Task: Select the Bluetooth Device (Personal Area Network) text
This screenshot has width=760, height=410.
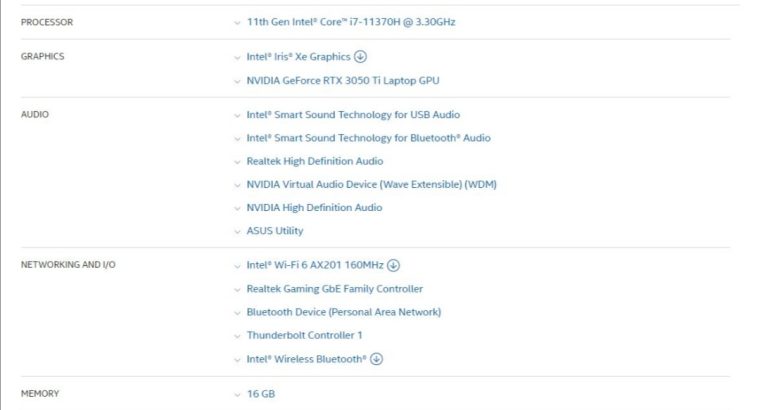Action: click(343, 312)
